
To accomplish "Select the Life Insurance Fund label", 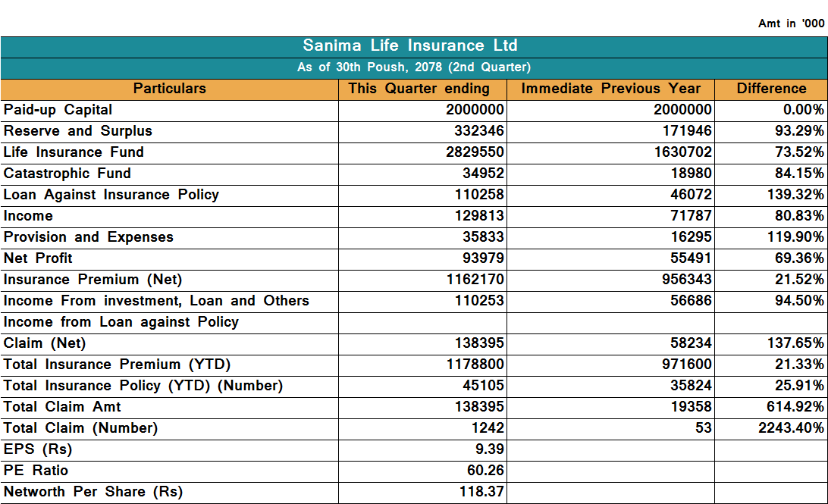I will [74, 152].
